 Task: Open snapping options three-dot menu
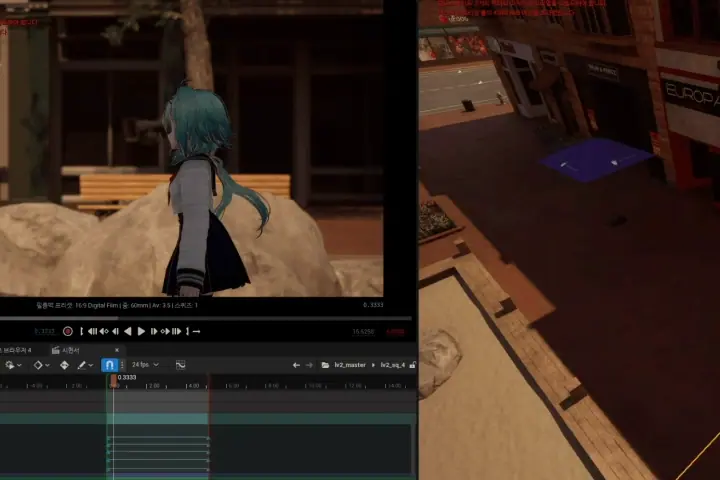tap(122, 365)
